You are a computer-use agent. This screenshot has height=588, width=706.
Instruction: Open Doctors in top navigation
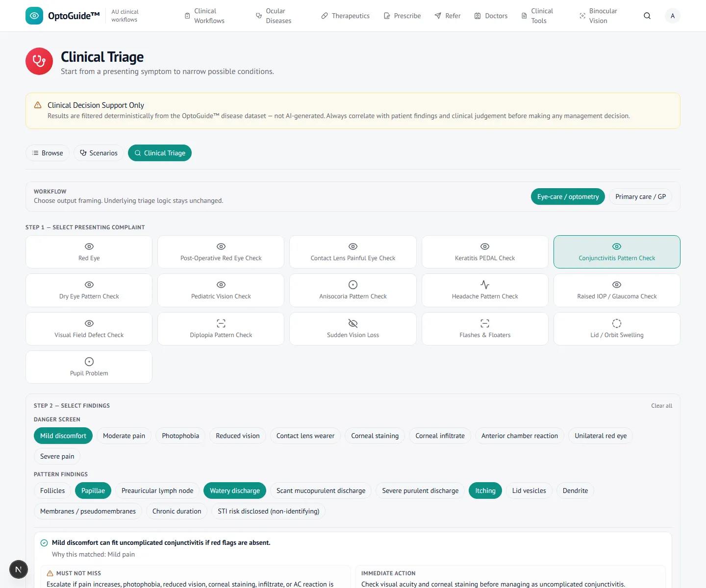point(491,16)
